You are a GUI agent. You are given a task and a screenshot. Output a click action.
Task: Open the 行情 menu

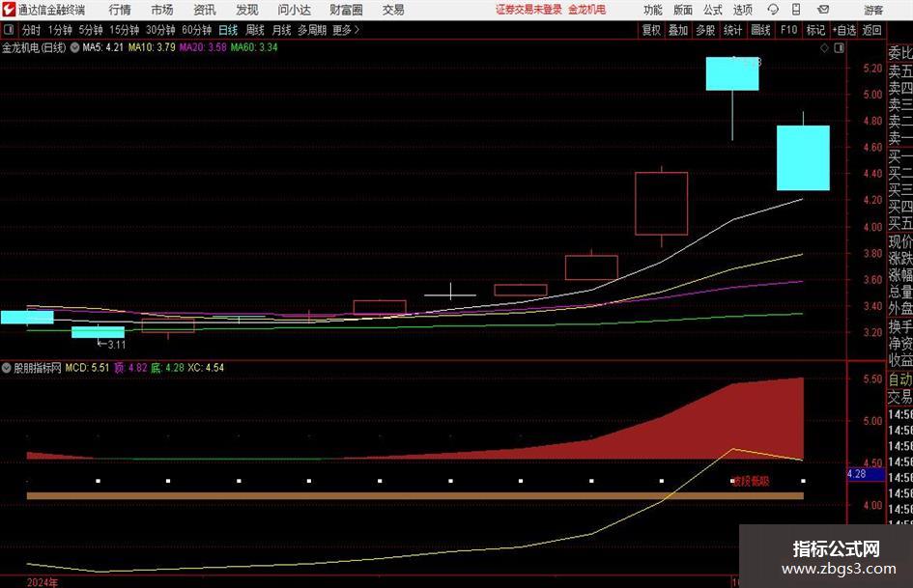click(120, 10)
